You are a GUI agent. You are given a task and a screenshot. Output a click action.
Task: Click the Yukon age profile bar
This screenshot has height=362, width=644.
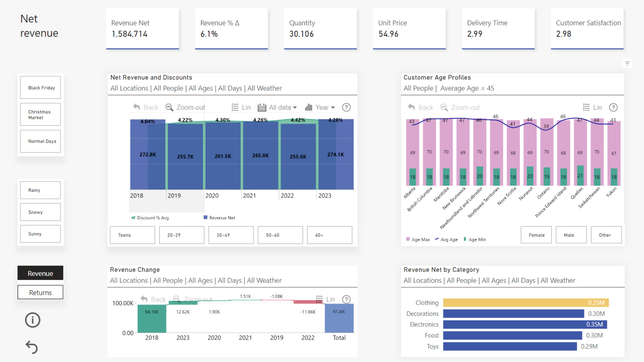[x=614, y=154]
